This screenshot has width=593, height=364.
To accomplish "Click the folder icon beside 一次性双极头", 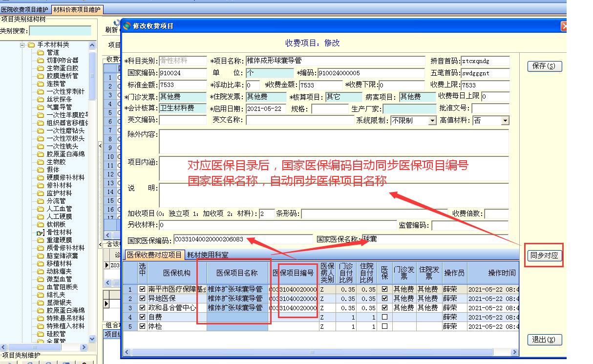I will click(41, 139).
